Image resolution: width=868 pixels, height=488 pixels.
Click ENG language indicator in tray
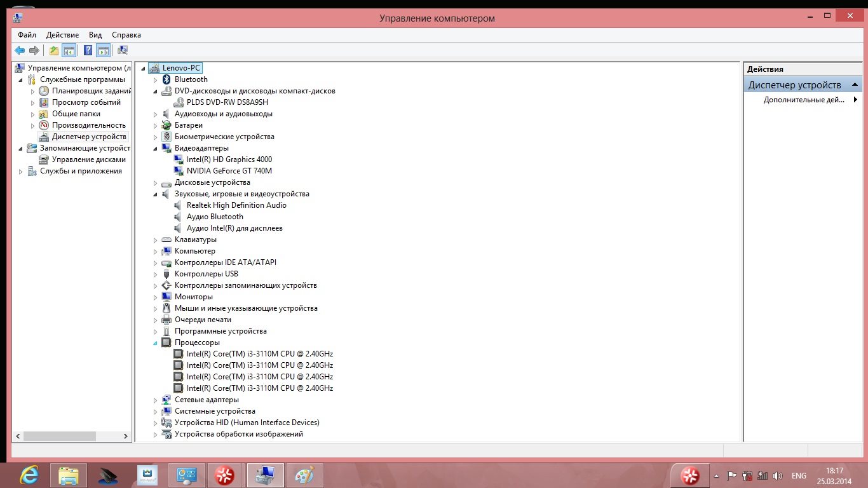[x=799, y=475]
